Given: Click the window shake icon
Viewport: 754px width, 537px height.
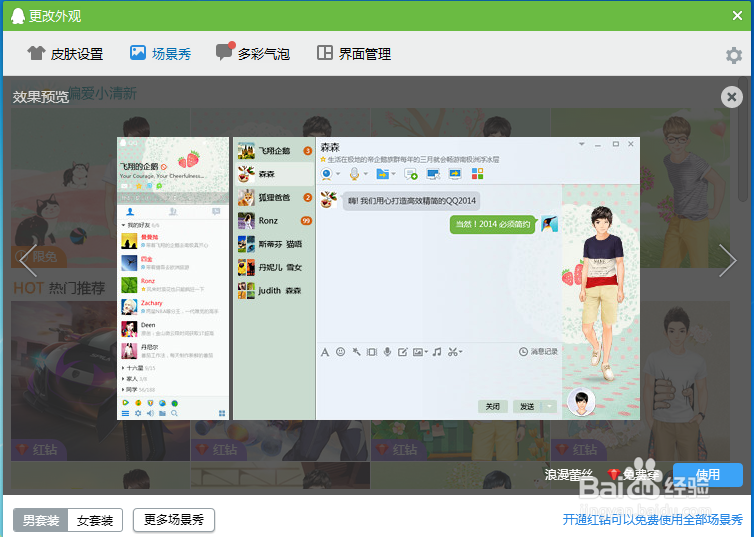Looking at the screenshot, I should click(372, 352).
